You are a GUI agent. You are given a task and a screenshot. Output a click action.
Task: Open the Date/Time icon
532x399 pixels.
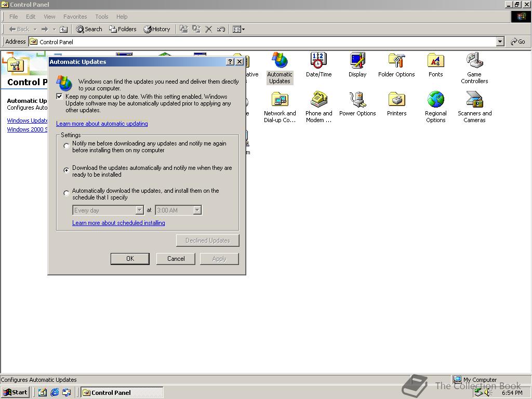[x=318, y=65]
